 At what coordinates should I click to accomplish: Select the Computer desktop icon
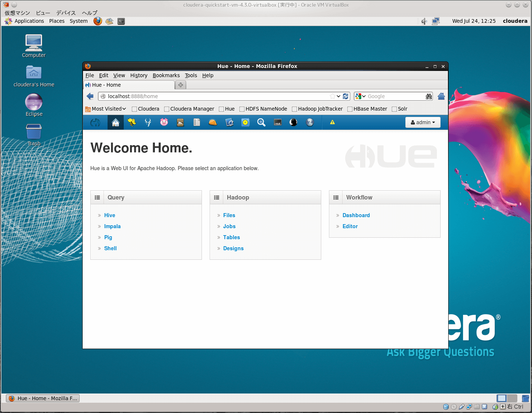34,46
